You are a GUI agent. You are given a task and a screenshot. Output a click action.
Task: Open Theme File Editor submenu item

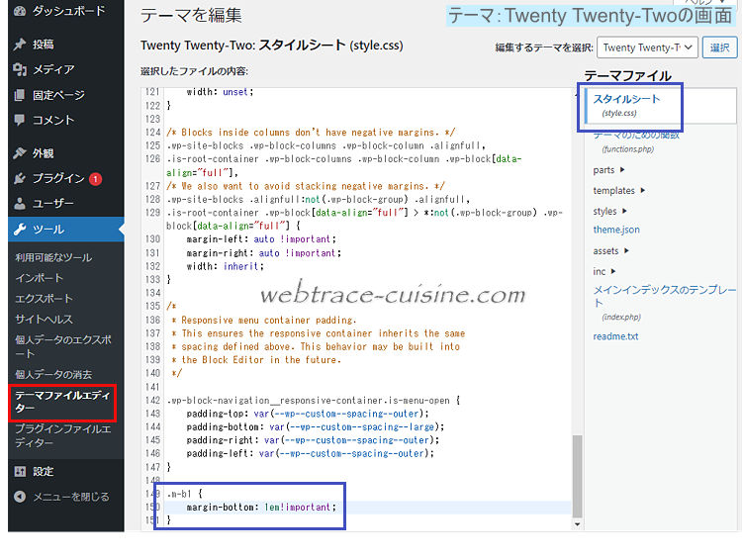pos(62,402)
